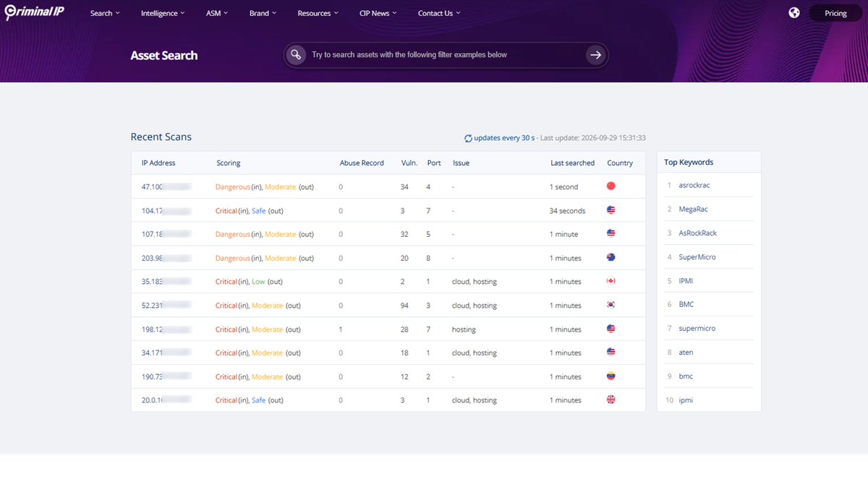Image resolution: width=868 pixels, height=480 pixels.
Task: Click the country flag for 107.18 row
Action: pyautogui.click(x=610, y=234)
